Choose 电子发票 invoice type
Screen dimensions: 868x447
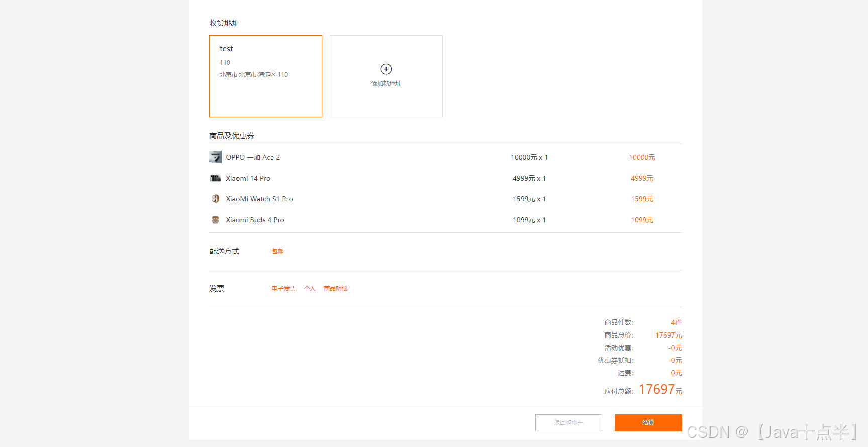tap(283, 289)
